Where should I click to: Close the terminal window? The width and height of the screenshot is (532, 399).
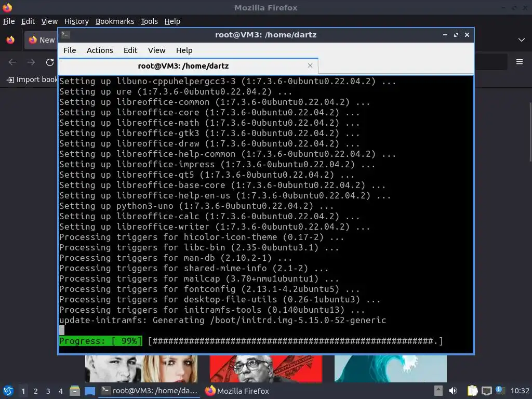pos(467,35)
